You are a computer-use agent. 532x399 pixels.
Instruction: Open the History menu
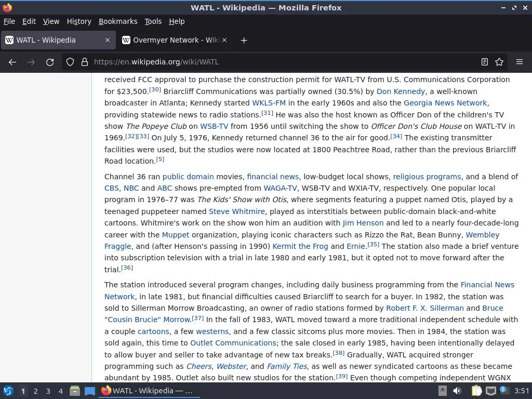[x=79, y=21]
